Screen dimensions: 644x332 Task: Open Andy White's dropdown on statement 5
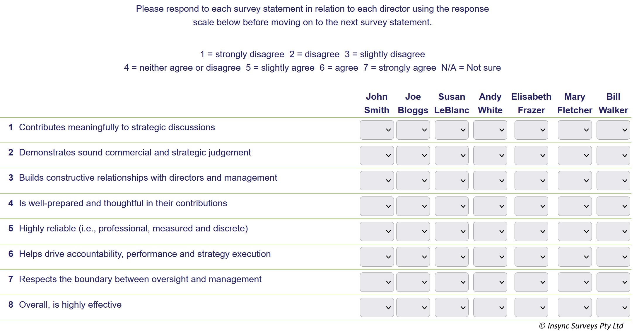coord(490,231)
